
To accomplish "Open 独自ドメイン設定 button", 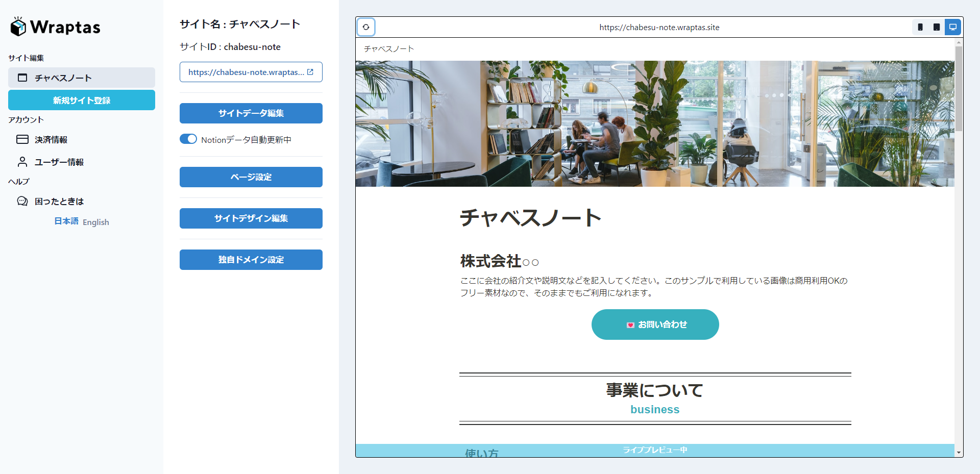I will pos(251,260).
